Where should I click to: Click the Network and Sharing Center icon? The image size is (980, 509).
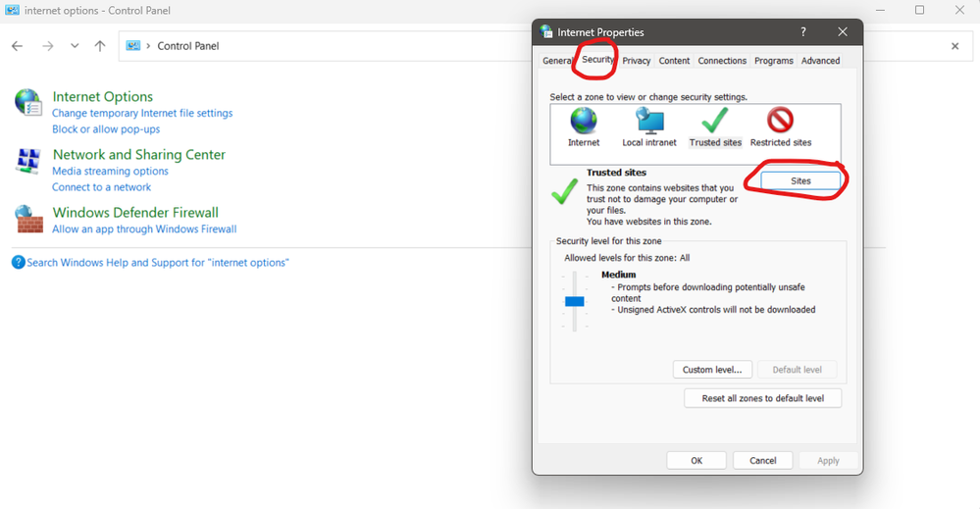tap(28, 161)
